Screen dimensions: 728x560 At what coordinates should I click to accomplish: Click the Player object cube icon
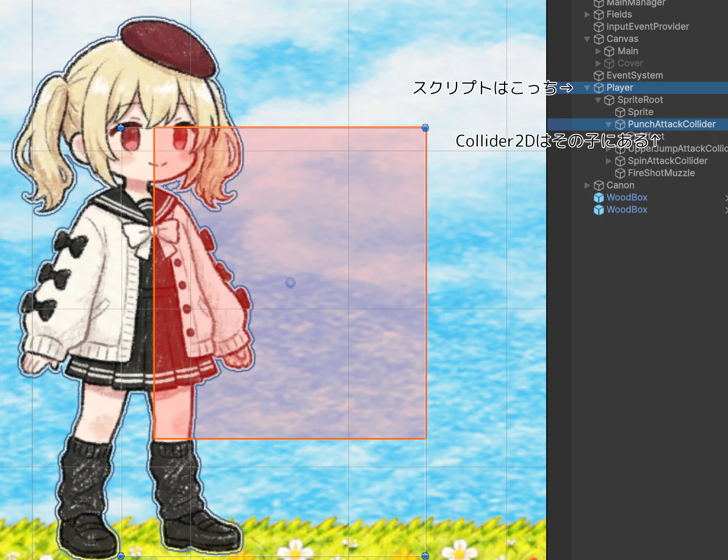[599, 88]
